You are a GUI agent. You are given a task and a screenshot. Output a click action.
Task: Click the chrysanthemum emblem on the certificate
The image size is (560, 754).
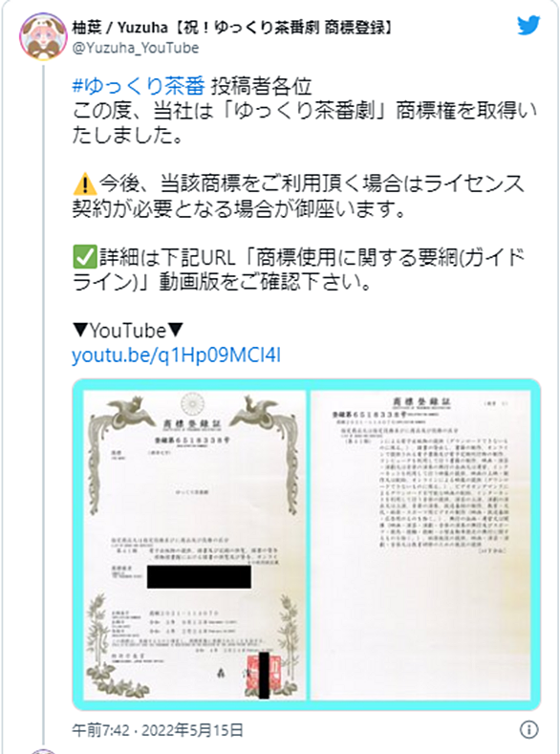pos(192,404)
